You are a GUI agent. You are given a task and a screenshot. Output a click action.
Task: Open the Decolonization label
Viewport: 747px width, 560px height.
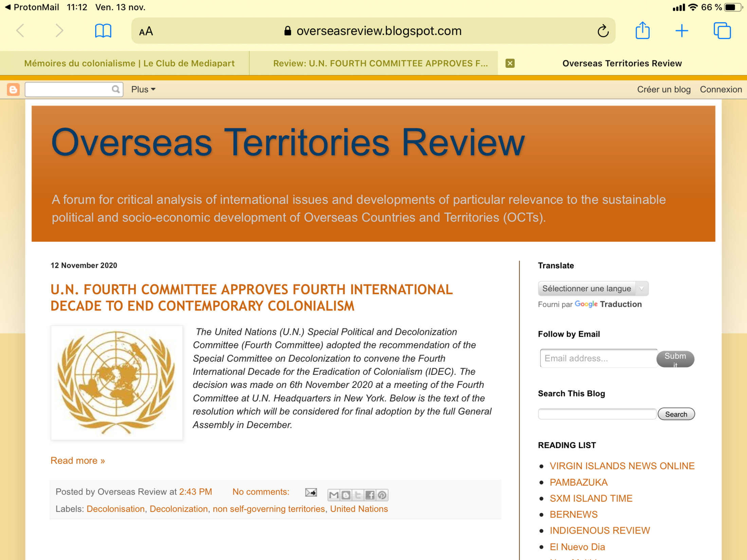(x=179, y=509)
